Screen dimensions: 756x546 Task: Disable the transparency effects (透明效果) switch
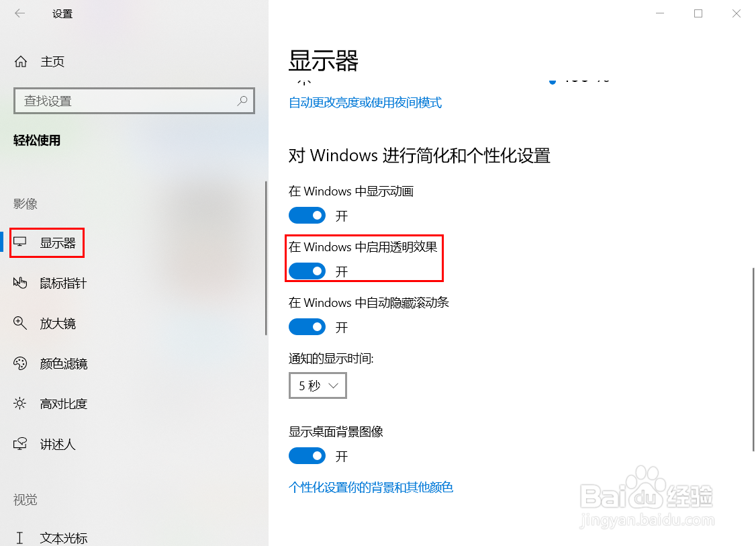click(x=307, y=271)
